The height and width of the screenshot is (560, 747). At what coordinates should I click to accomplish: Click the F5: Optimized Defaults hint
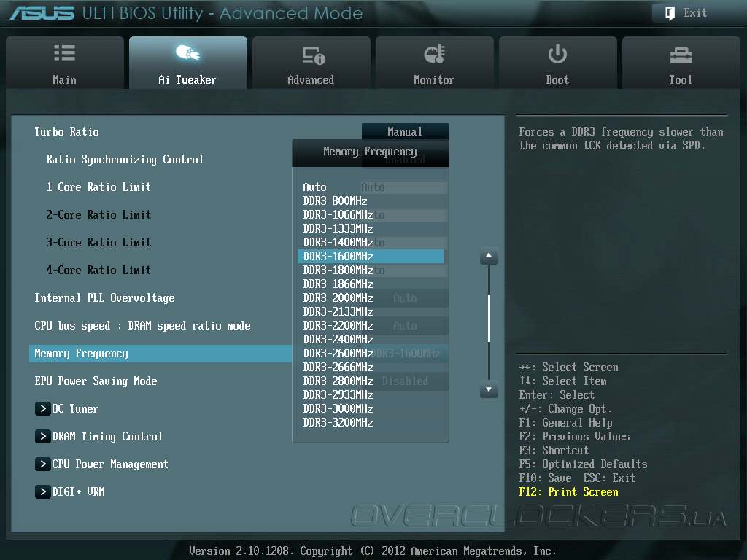point(583,464)
